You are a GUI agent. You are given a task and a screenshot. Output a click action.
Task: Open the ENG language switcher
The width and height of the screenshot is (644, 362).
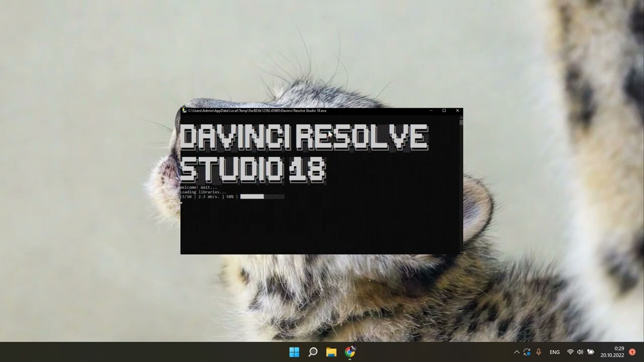click(554, 352)
